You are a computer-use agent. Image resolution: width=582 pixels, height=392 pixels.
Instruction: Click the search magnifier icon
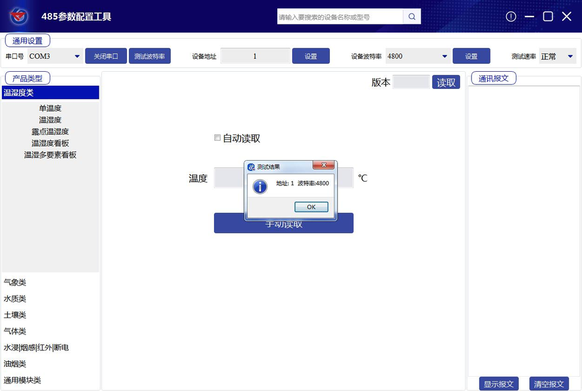412,17
